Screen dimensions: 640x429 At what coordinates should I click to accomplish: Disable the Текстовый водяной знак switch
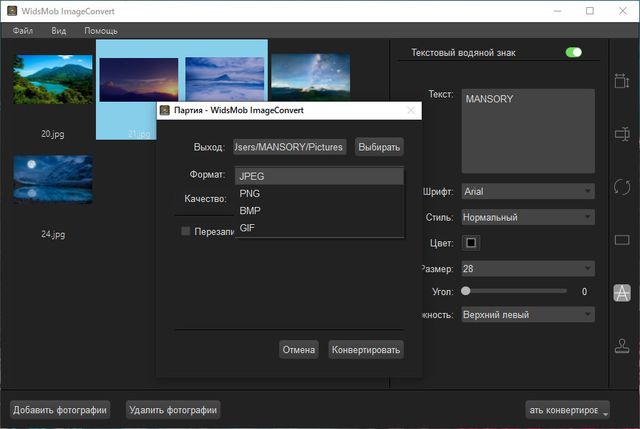point(573,52)
